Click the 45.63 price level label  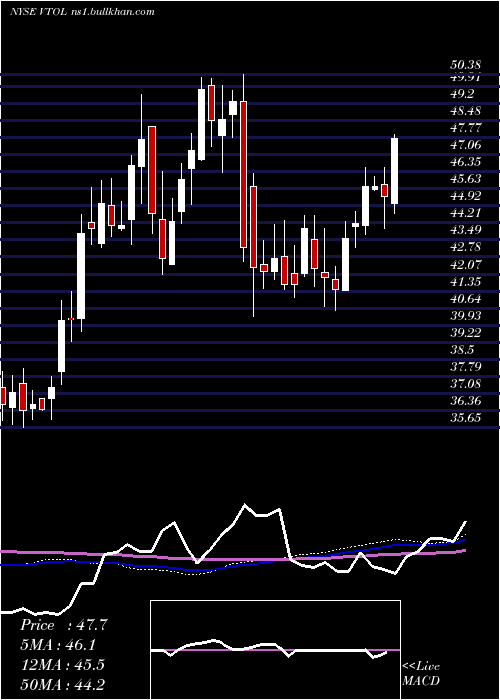point(466,179)
